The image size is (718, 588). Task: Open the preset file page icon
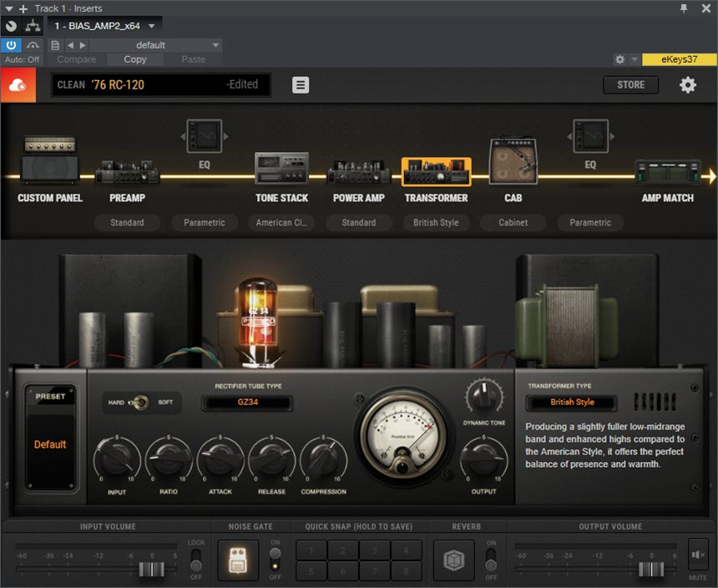(55, 45)
